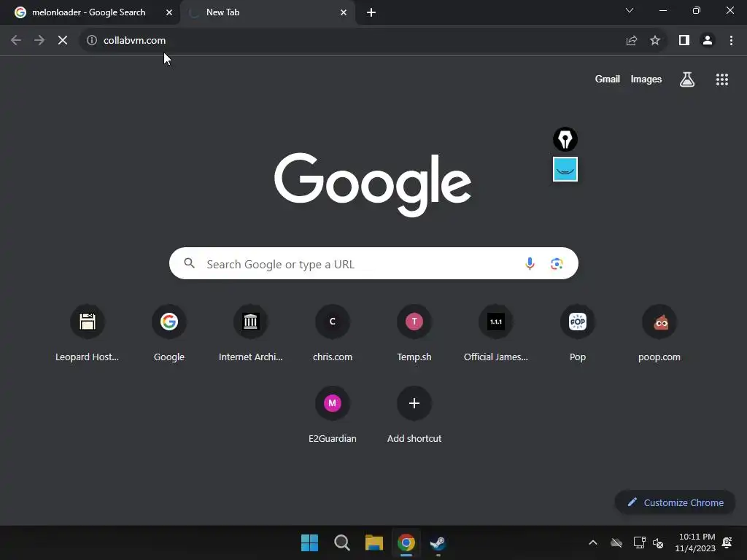Open Search Labs flask icon
Viewport: 747px width, 560px height.
[687, 79]
